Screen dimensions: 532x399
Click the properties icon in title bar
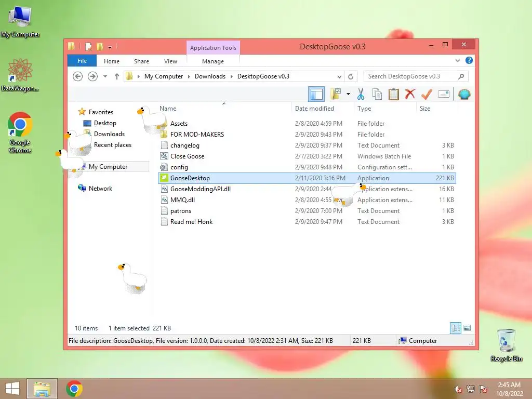click(88, 47)
